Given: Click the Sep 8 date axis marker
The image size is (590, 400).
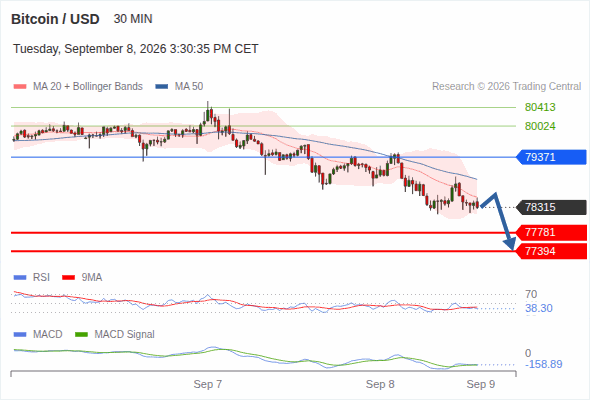Looking at the screenshot, I should click(380, 384).
